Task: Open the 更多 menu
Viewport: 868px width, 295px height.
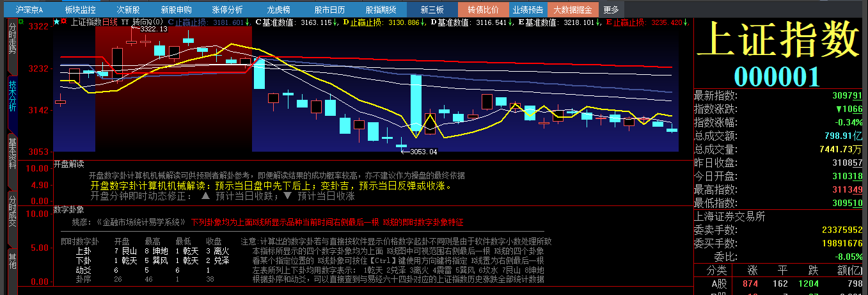Action: click(611, 10)
